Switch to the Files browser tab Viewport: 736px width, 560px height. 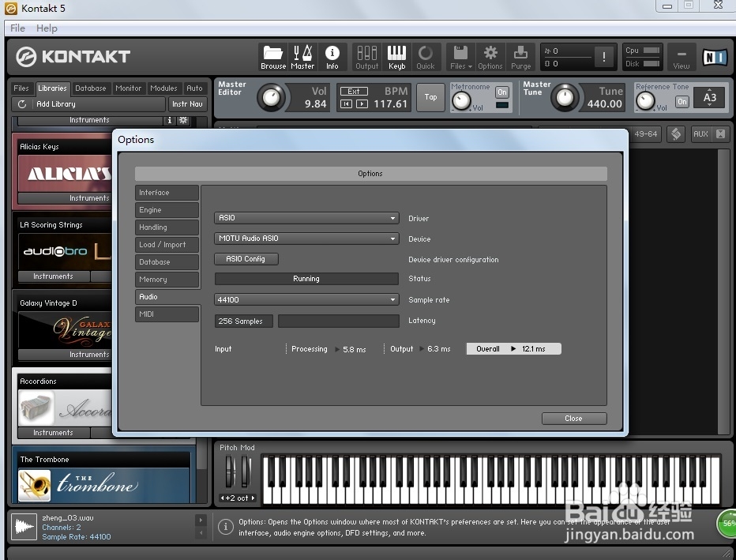21,88
